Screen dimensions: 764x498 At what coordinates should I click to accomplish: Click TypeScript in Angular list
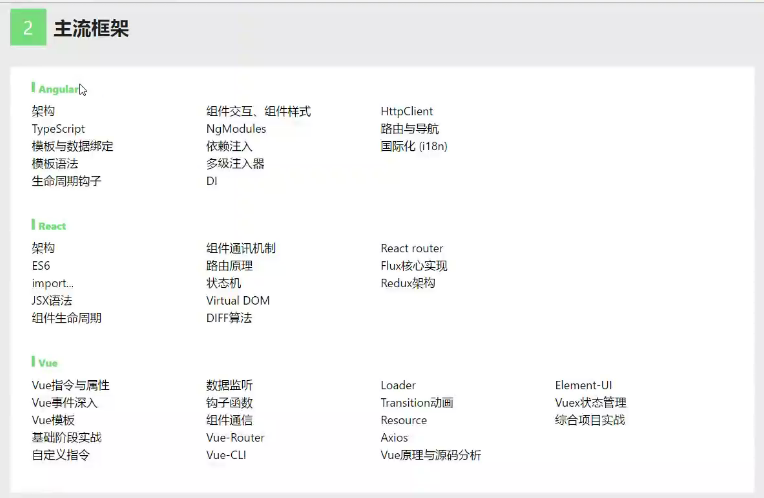(58, 129)
